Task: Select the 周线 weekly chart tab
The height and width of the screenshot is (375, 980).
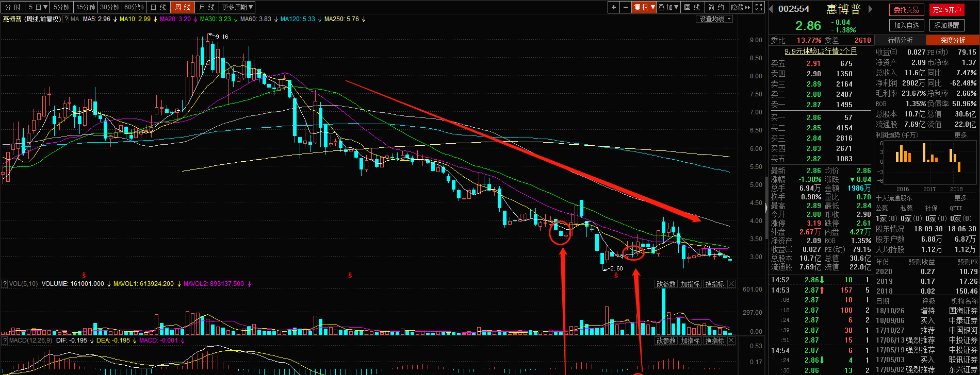Action: (x=183, y=7)
